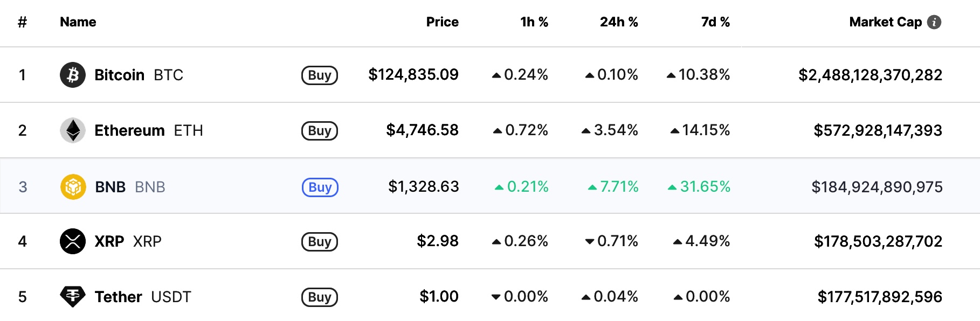Open the Ethereum name link
Viewport: 980px width, 321px height.
coord(129,130)
